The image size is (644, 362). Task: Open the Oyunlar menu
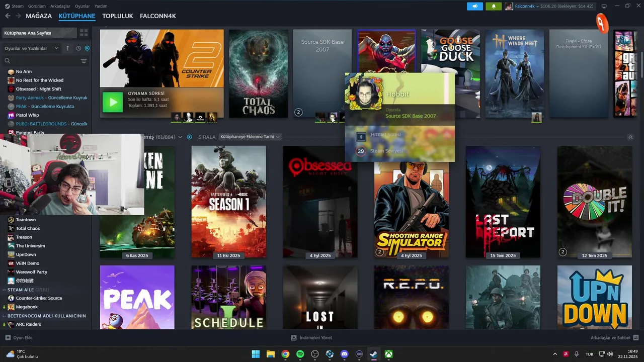click(83, 6)
